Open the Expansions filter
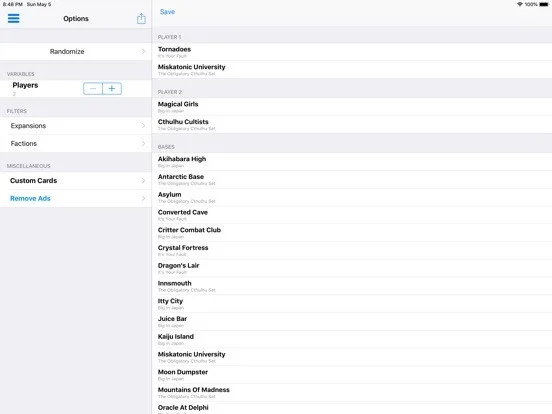The height and width of the screenshot is (414, 552). (x=76, y=126)
